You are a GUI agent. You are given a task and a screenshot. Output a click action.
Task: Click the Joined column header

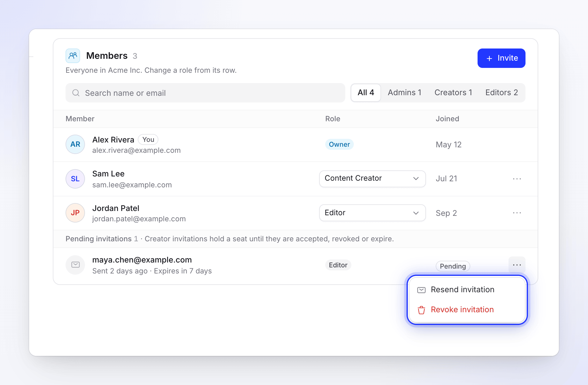click(447, 119)
